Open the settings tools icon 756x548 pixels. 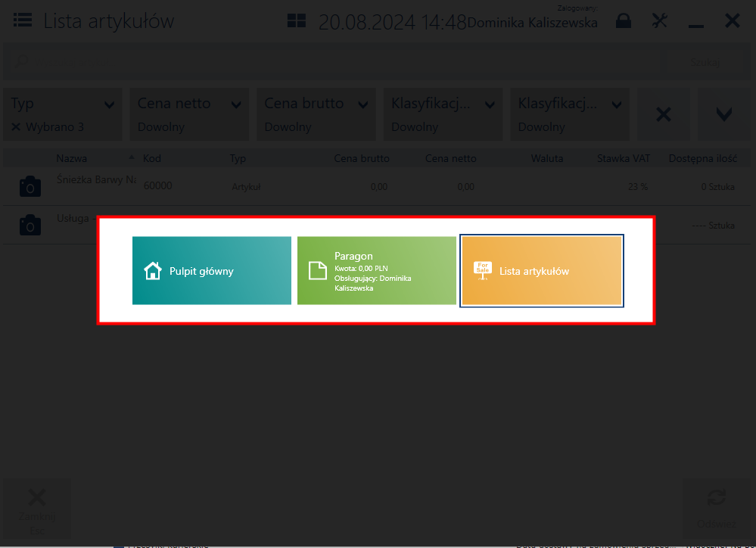click(x=660, y=20)
